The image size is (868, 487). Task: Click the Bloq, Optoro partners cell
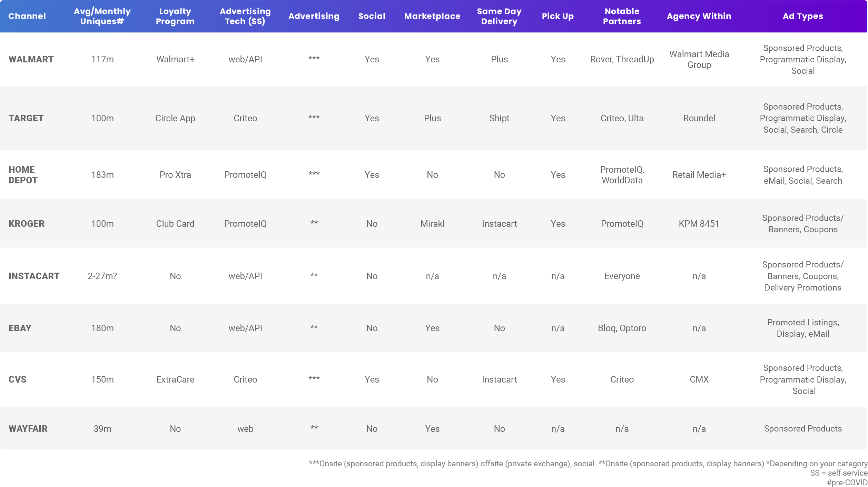pos(622,328)
